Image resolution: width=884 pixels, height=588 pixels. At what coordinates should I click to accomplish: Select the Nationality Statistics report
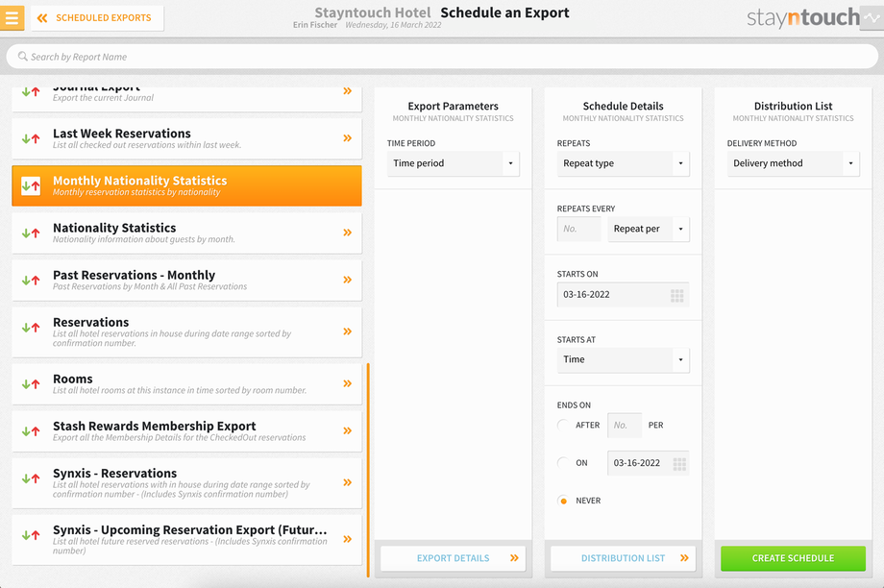pos(186,233)
